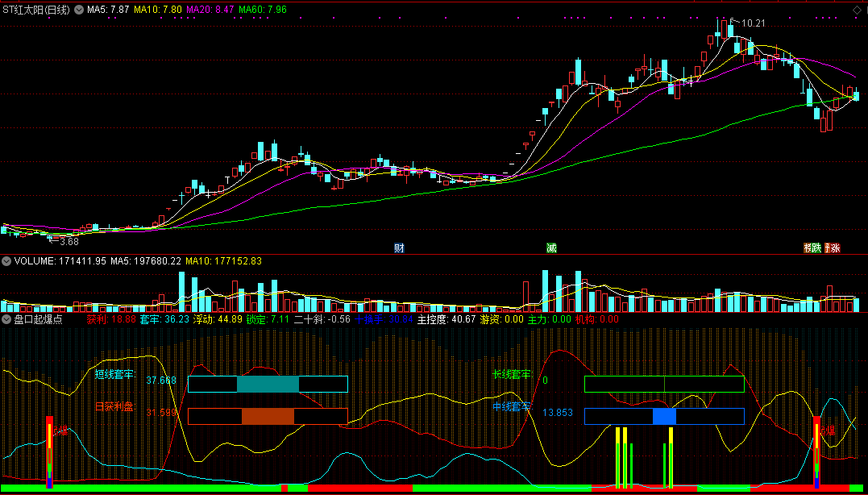
Task: Open the ST红太阳 chart indicator dropdown
Action: (79, 10)
